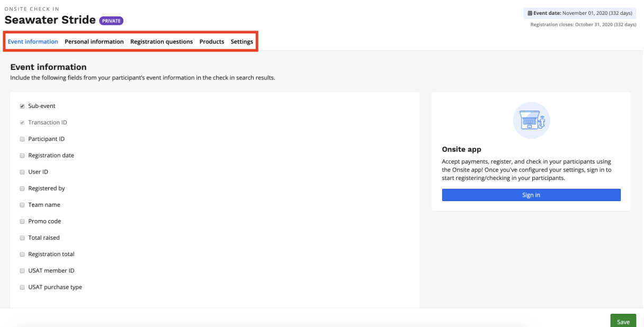Click the green Save button
The width and height of the screenshot is (644, 327).
click(x=623, y=322)
